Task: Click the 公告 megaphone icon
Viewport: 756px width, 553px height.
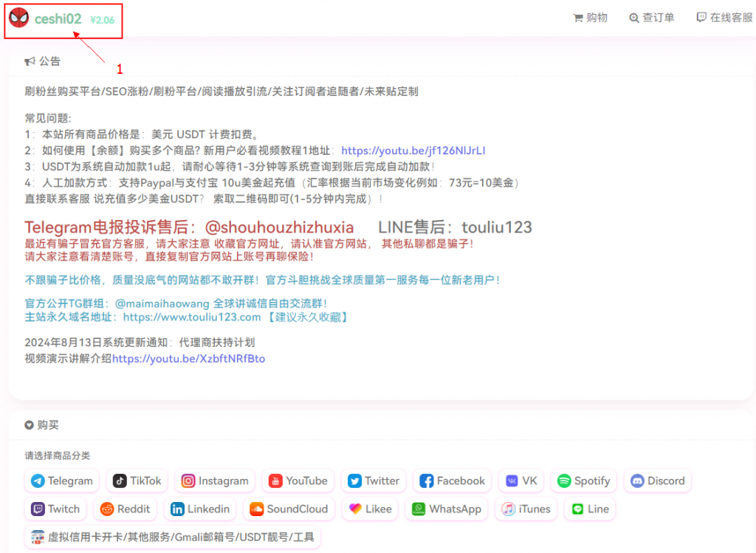Action: pyautogui.click(x=30, y=61)
